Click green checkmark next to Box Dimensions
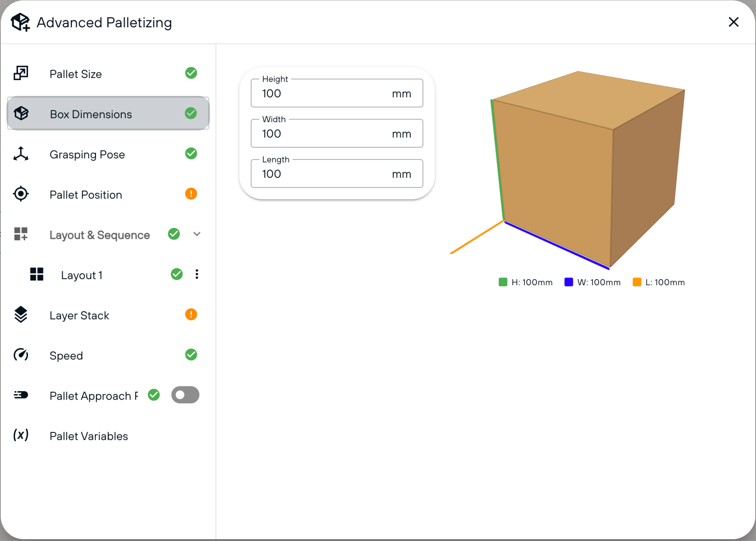The height and width of the screenshot is (541, 756). coord(191,113)
